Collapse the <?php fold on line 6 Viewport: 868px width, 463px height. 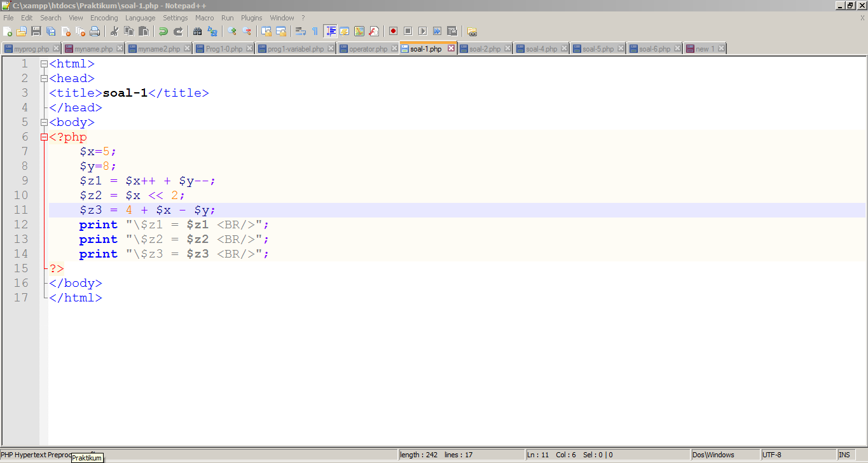pyautogui.click(x=44, y=137)
